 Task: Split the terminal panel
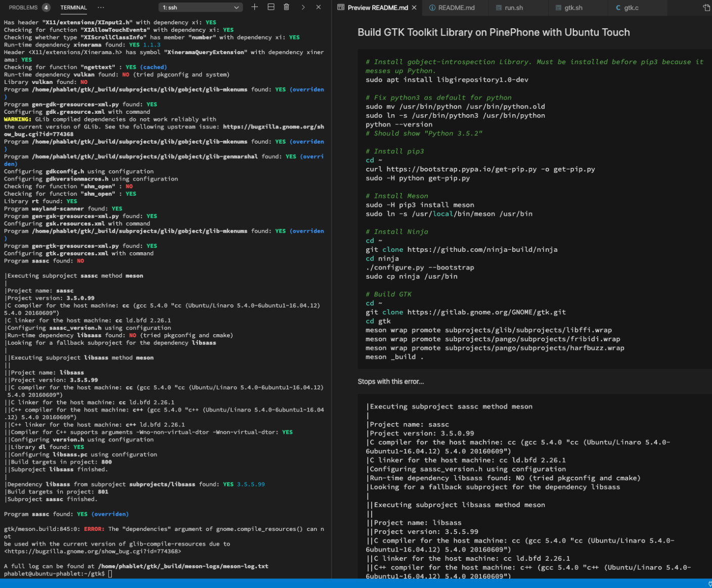(271, 7)
